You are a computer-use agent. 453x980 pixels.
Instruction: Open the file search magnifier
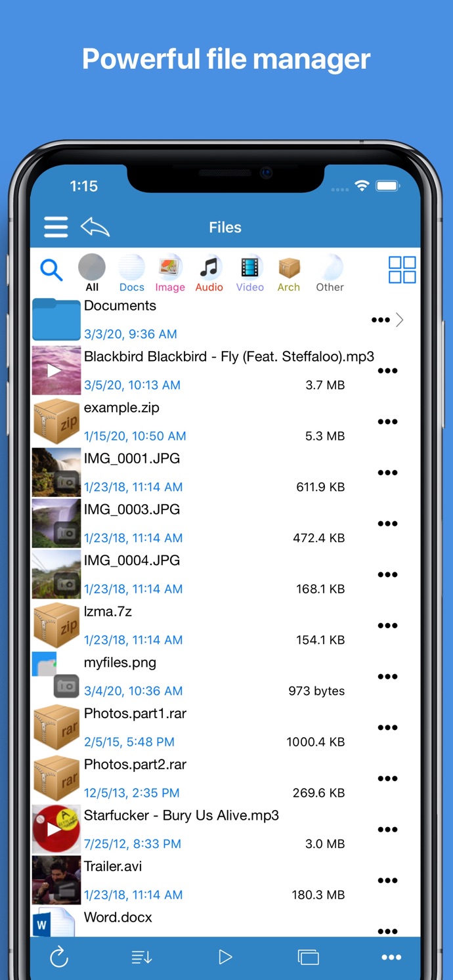point(51,270)
